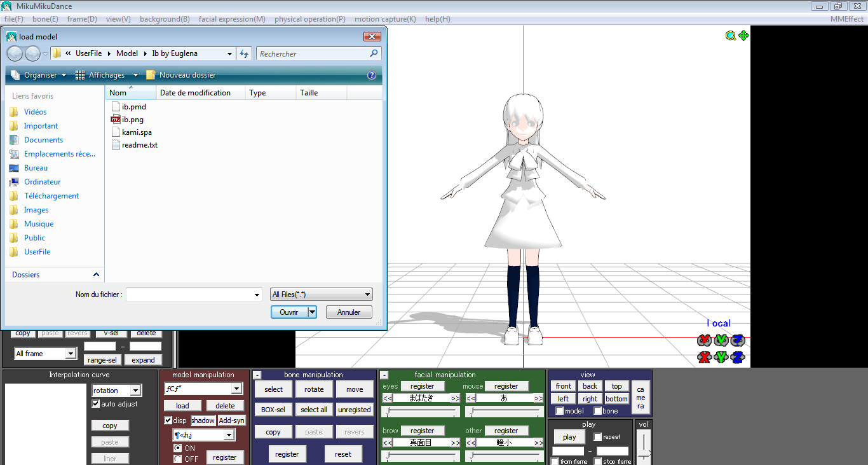Click the select all bone button

tap(314, 410)
